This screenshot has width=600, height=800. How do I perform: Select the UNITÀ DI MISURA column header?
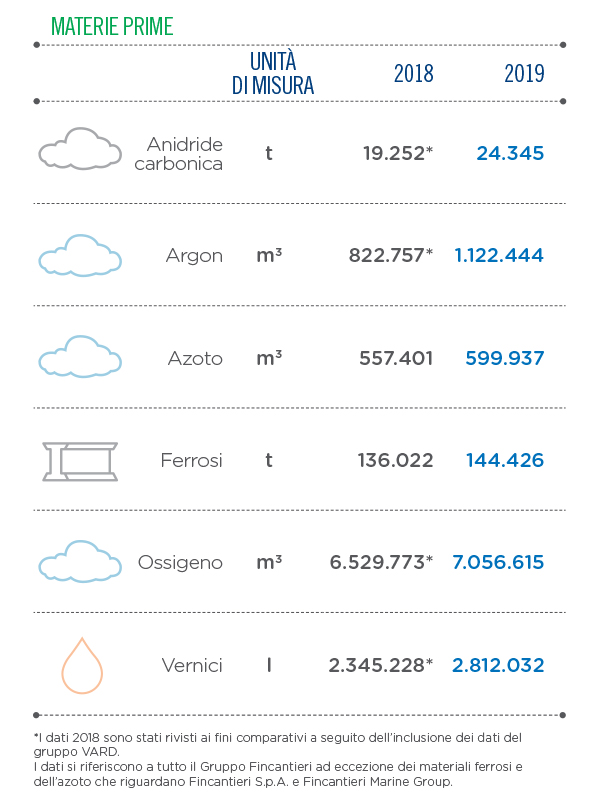point(273,73)
